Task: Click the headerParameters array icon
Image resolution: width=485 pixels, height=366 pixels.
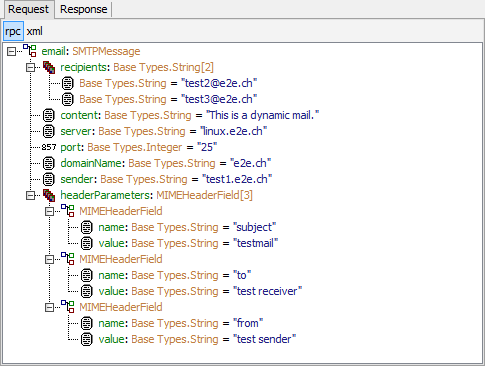Action: pyautogui.click(x=49, y=195)
